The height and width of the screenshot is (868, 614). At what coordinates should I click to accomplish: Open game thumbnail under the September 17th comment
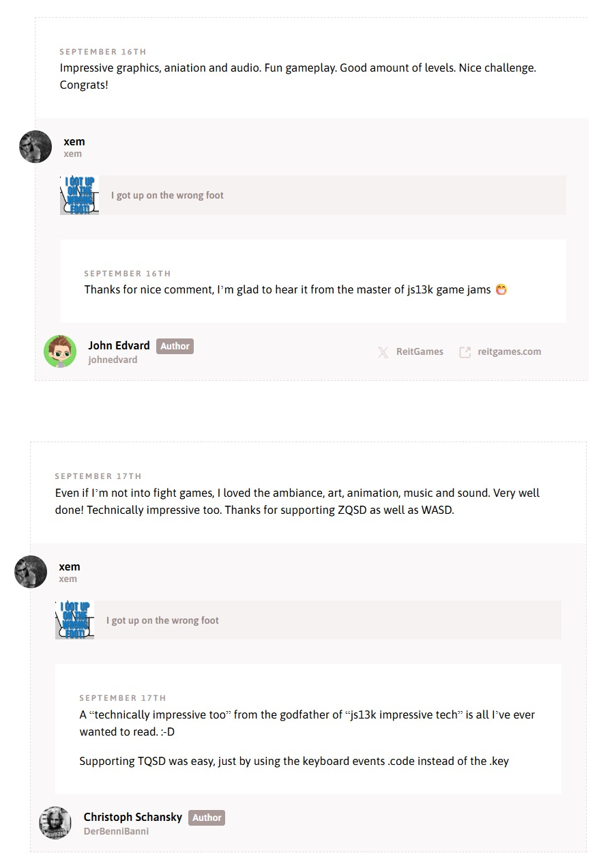tap(75, 620)
